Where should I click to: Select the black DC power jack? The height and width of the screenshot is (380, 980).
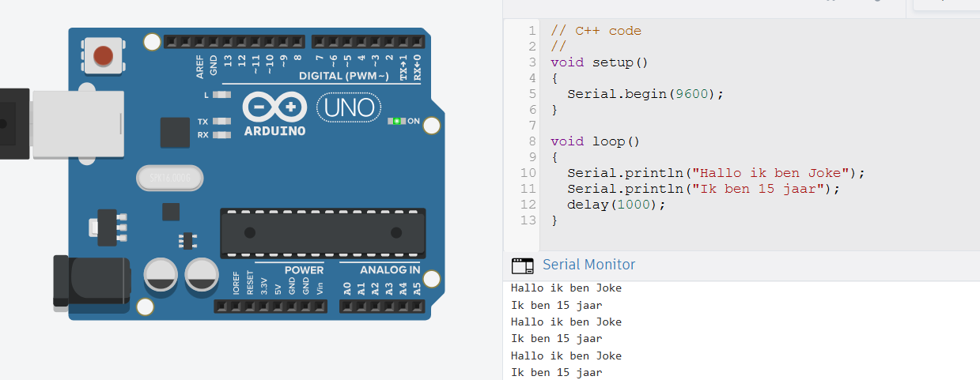point(91,283)
